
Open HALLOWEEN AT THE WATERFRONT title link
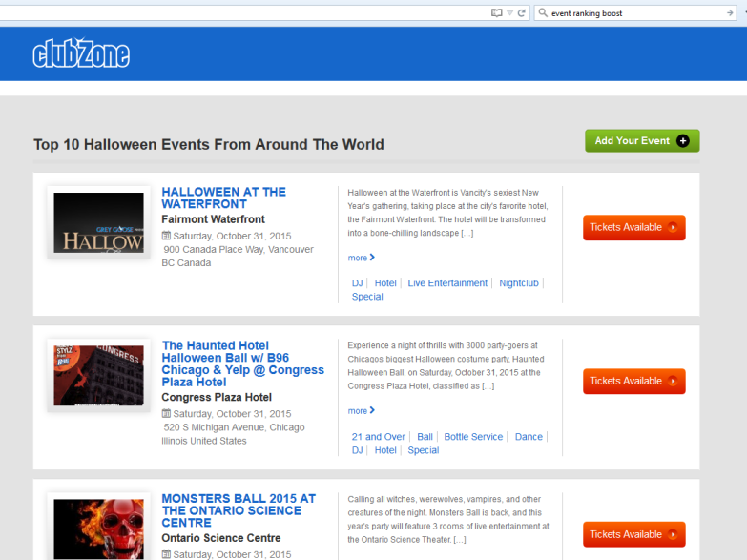224,197
